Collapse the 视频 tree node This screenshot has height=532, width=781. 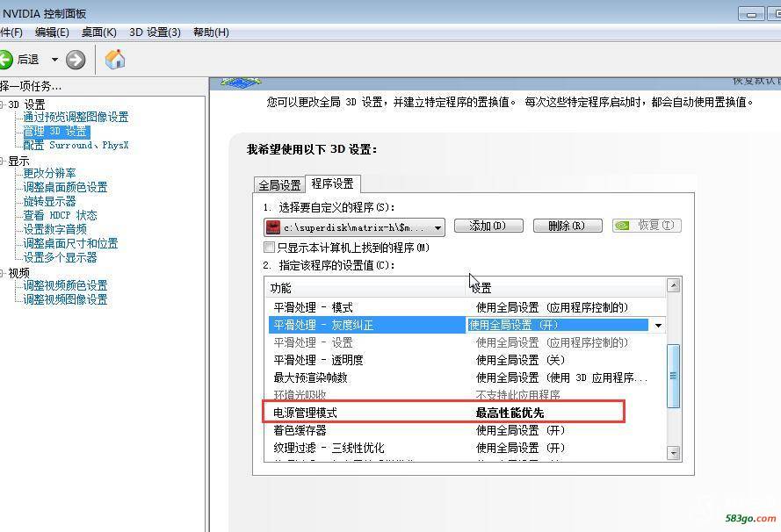(x=2, y=273)
